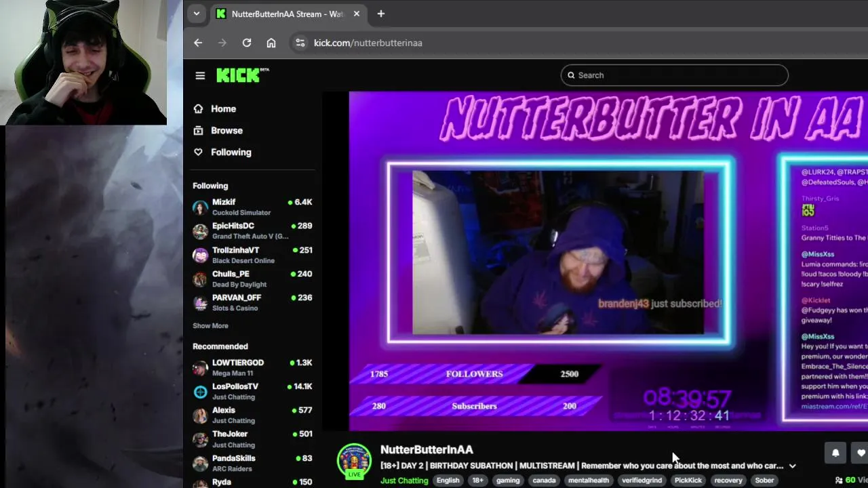Select the 18+ tag
Image resolution: width=868 pixels, height=488 pixels.
tap(478, 481)
